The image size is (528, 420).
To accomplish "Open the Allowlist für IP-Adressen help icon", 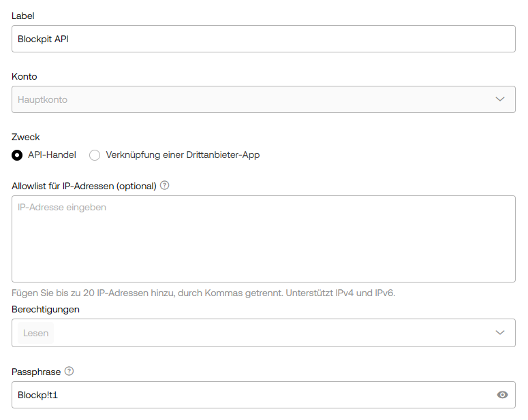I will pos(164,185).
